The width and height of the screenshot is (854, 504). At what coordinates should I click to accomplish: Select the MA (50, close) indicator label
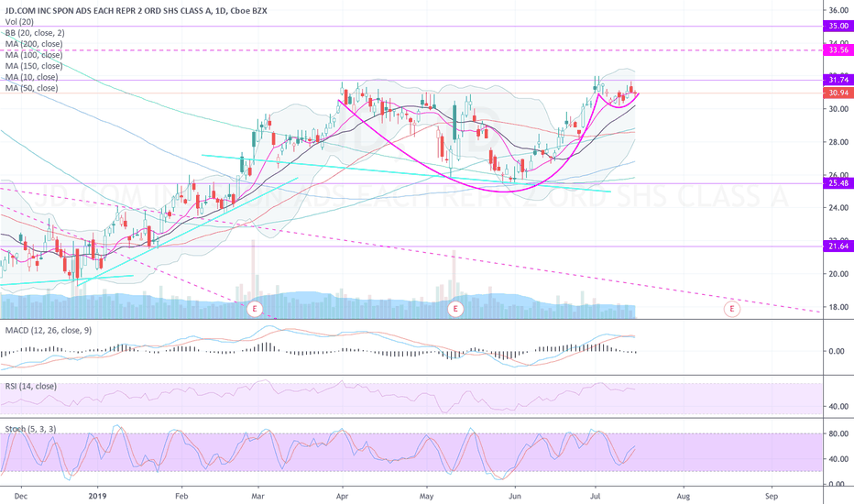(x=31, y=88)
